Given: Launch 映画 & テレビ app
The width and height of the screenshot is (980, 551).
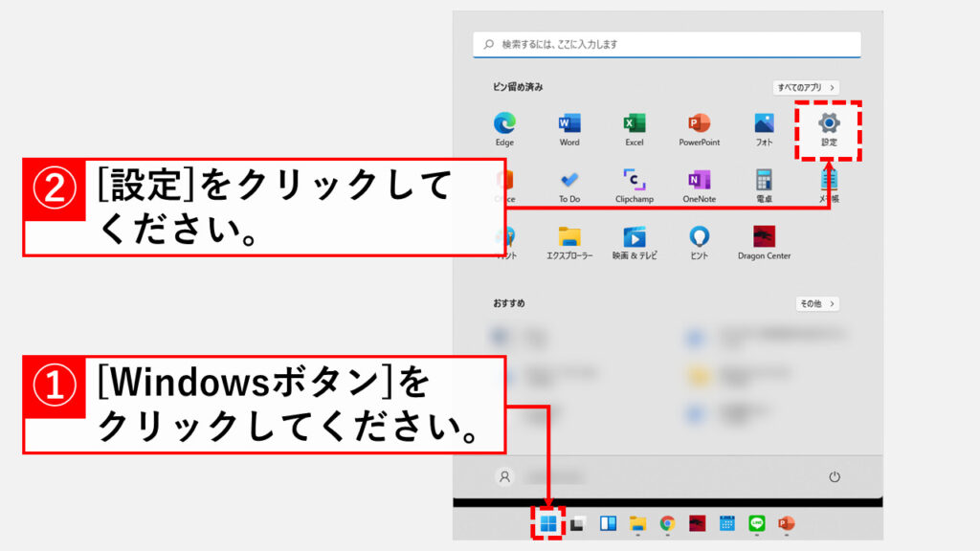Looking at the screenshot, I should pos(635,243).
